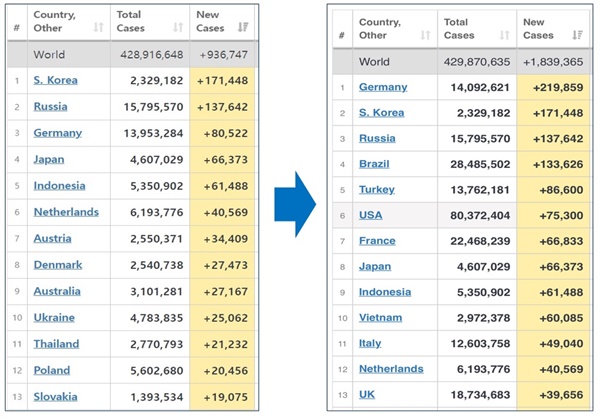Viewport: 600px width, 419px height.
Task: Select world total 428,916,648 in left table
Action: [x=152, y=55]
